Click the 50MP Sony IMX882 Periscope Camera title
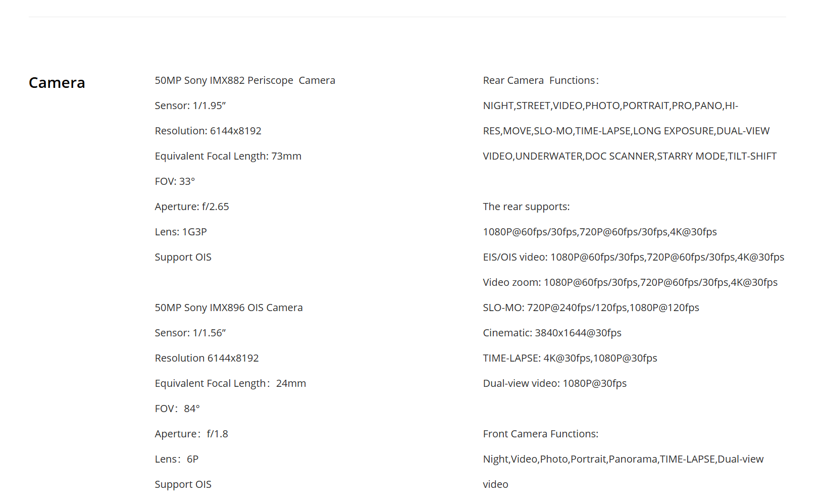Screen dimensions: 823x504 pos(245,80)
